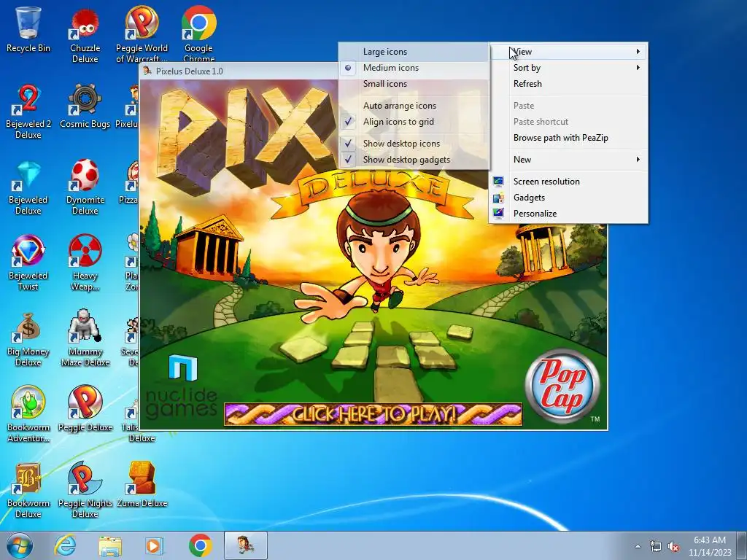
Task: Click Click Here To Play banner
Action: 373,414
